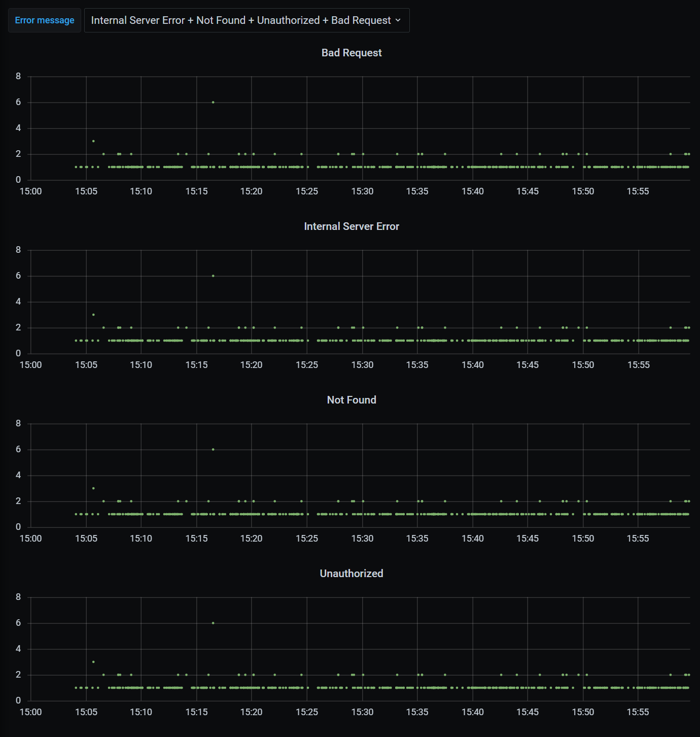Select the peak value 6 point in Internal Server Error
700x737 pixels.
tap(213, 276)
